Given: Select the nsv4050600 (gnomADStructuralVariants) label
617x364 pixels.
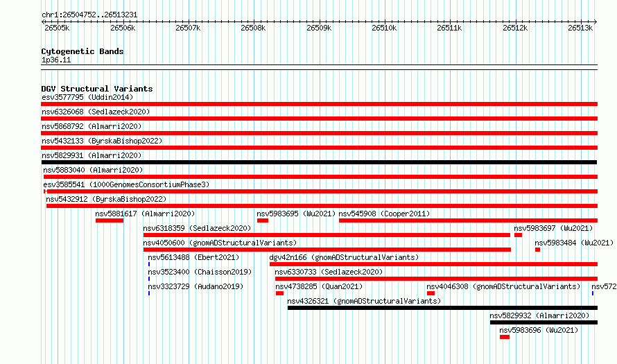Looking at the screenshot, I should pos(220,243).
